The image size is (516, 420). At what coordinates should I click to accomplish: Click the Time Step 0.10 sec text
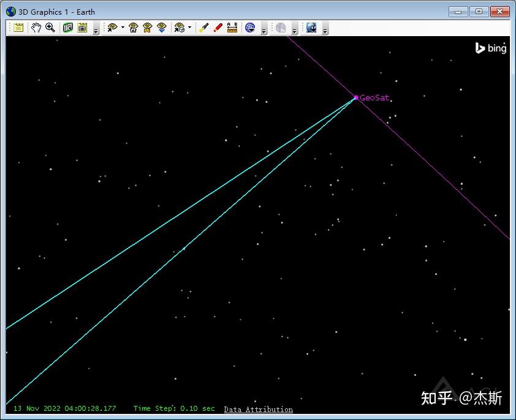174,408
